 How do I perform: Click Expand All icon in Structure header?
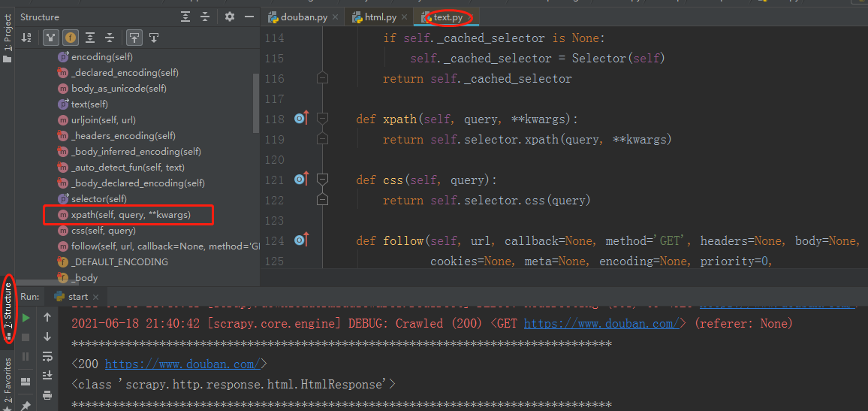pyautogui.click(x=186, y=17)
